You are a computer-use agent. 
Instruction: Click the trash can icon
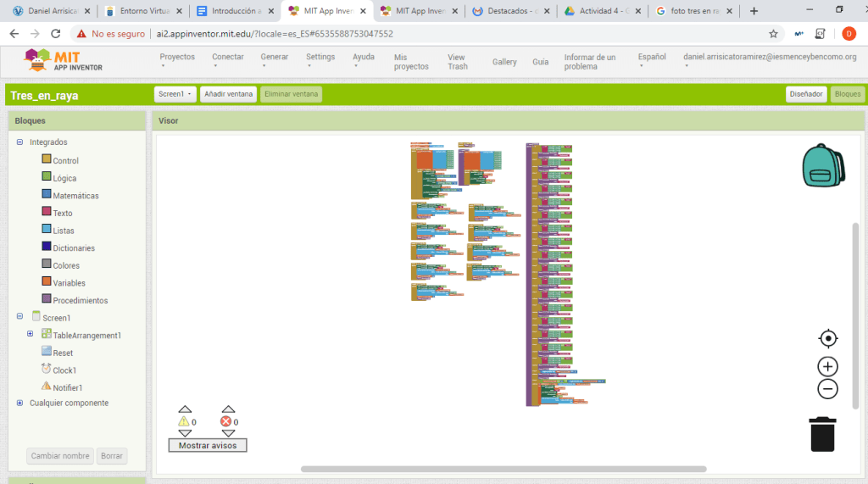822,434
